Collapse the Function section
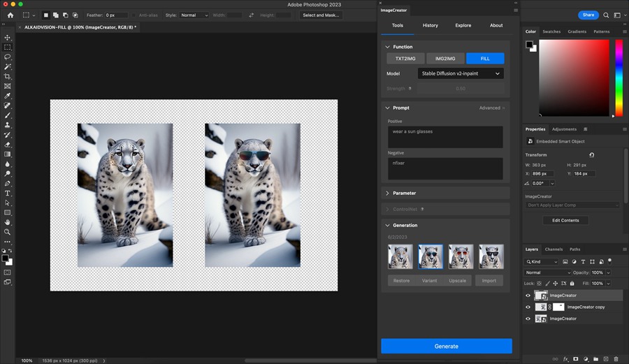This screenshot has width=629, height=364. (x=387, y=47)
